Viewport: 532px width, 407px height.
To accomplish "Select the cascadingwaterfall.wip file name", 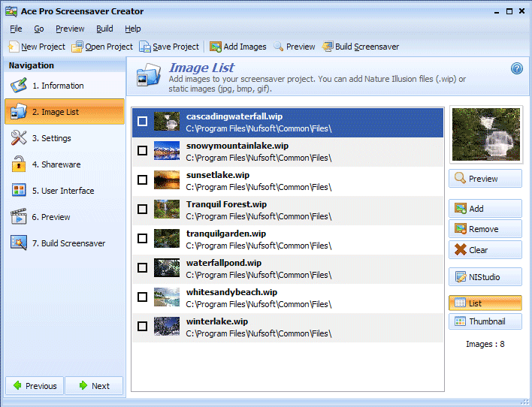I will click(x=234, y=116).
